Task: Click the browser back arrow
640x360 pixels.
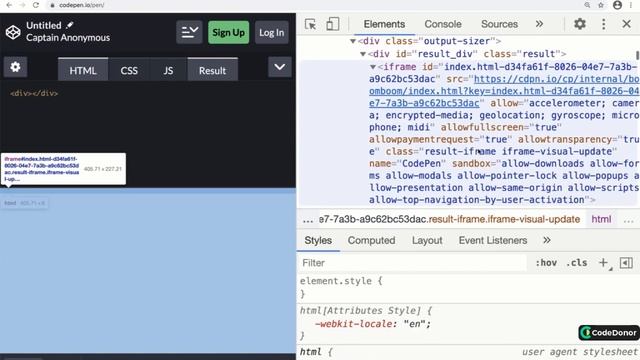Action: click(9, 5)
